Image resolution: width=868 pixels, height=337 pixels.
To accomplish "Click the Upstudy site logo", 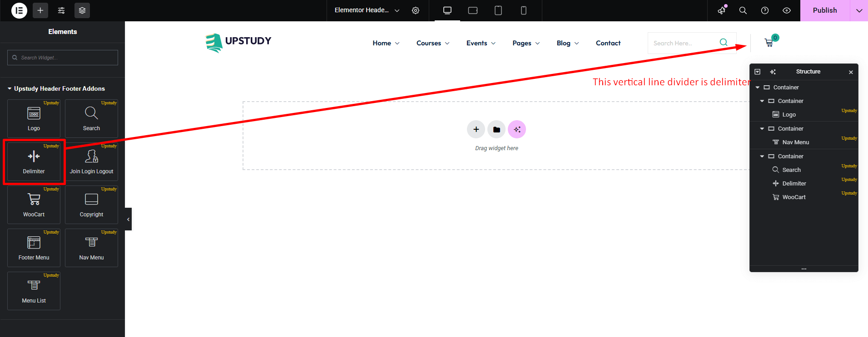I will pos(238,43).
